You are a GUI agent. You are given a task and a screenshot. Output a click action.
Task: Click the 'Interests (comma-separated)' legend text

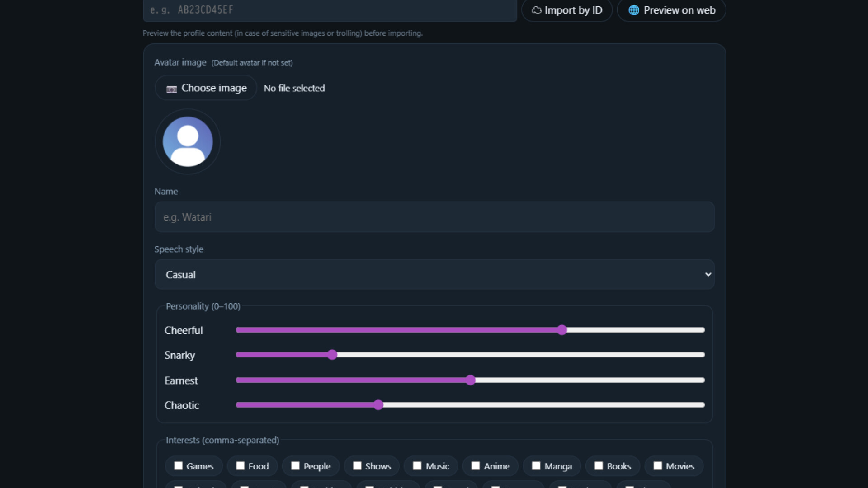point(222,440)
